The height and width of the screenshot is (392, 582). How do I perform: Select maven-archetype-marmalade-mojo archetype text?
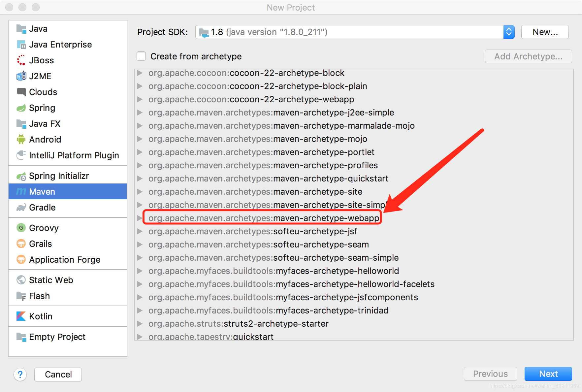pyautogui.click(x=281, y=126)
